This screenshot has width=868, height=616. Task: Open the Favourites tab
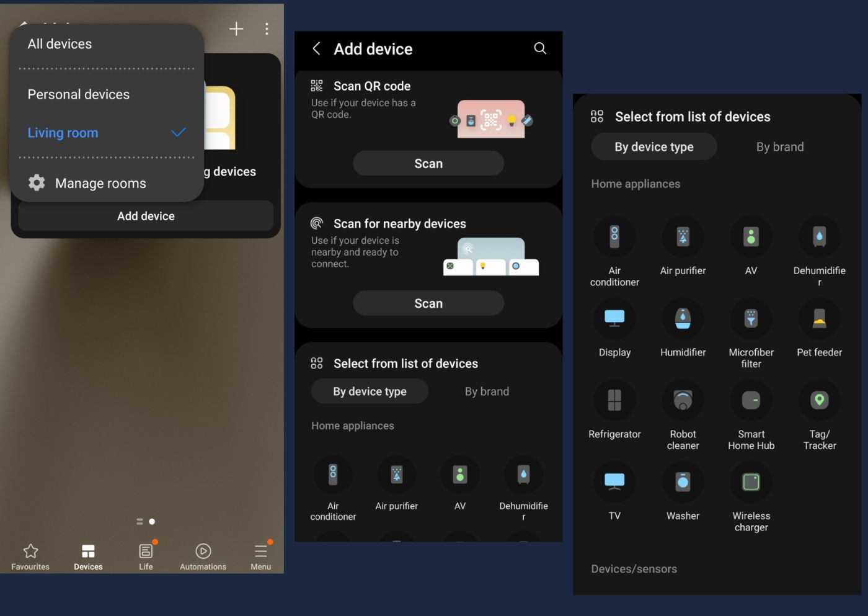tap(30, 556)
